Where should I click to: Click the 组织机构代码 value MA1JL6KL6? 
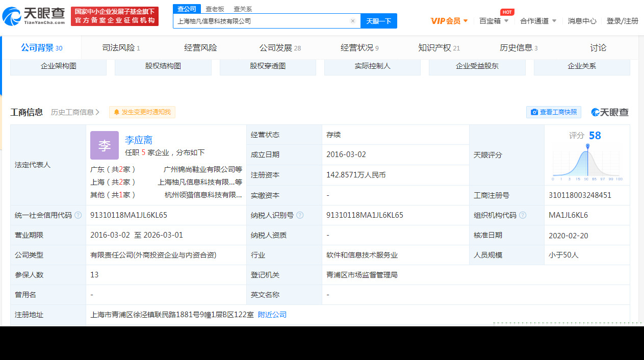[568, 215]
